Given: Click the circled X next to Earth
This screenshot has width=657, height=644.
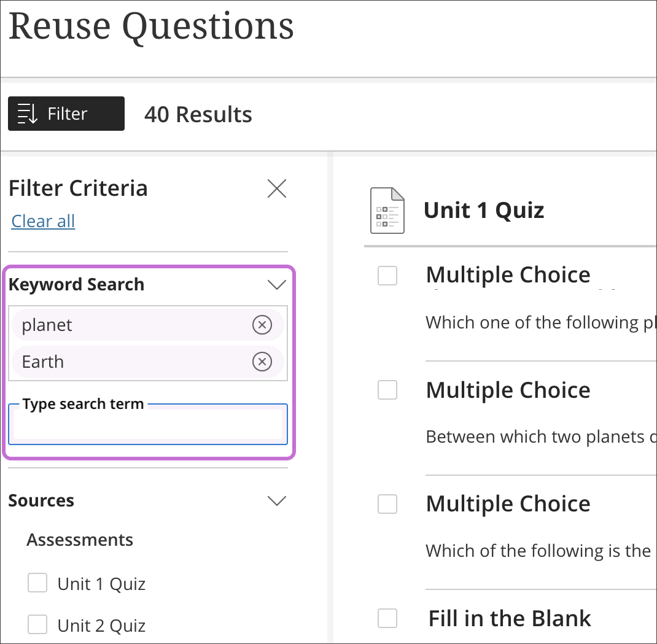Looking at the screenshot, I should (262, 362).
